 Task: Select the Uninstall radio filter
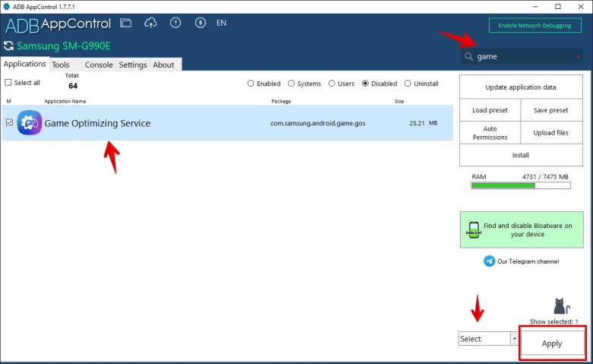[407, 84]
